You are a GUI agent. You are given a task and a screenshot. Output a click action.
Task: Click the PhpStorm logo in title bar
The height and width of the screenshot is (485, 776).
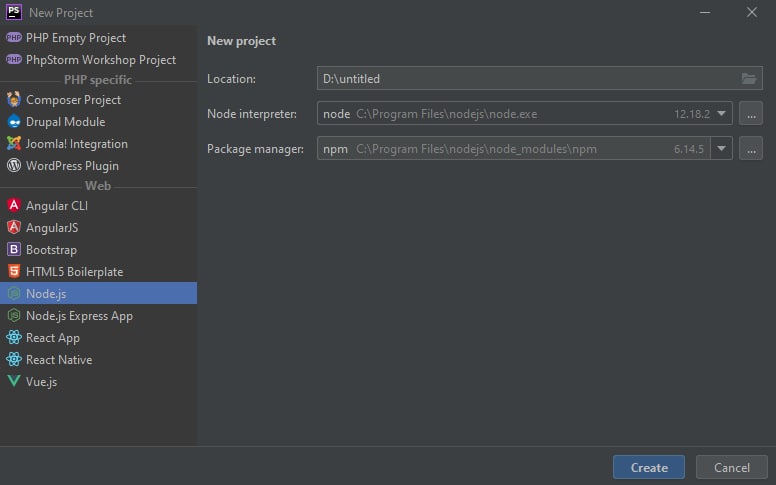click(x=14, y=12)
